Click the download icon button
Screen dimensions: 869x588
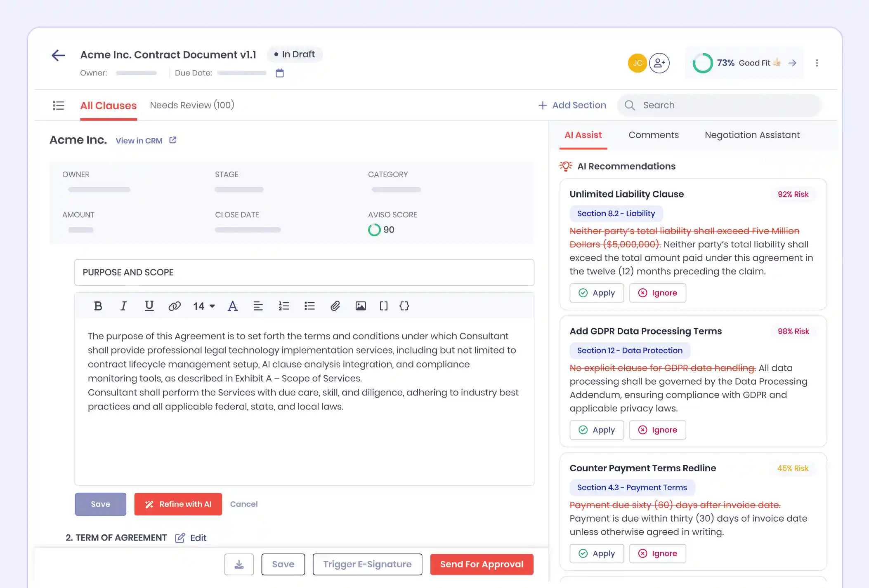click(x=239, y=564)
